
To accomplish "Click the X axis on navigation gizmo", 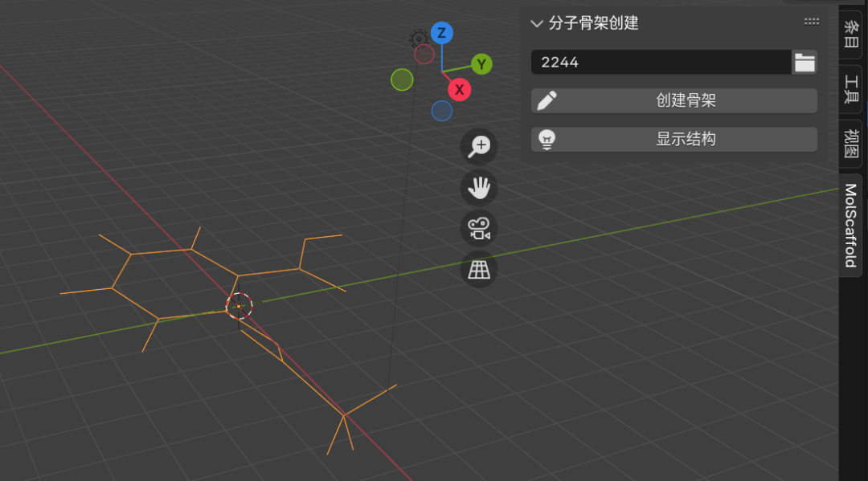I will (460, 90).
